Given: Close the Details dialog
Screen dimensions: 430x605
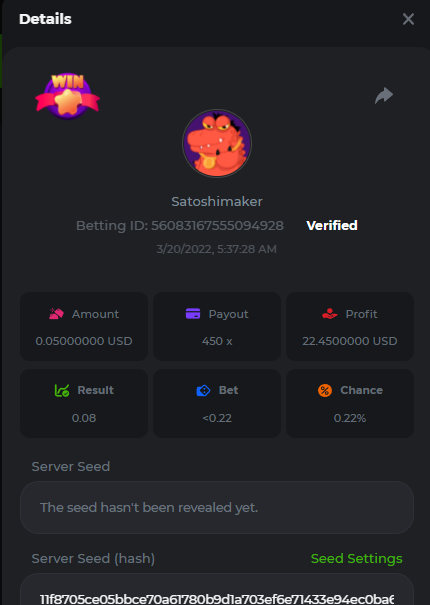Looking at the screenshot, I should pyautogui.click(x=408, y=19).
